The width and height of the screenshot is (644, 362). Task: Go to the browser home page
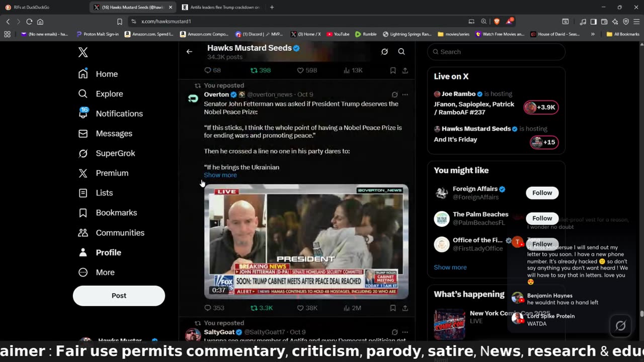click(x=40, y=22)
